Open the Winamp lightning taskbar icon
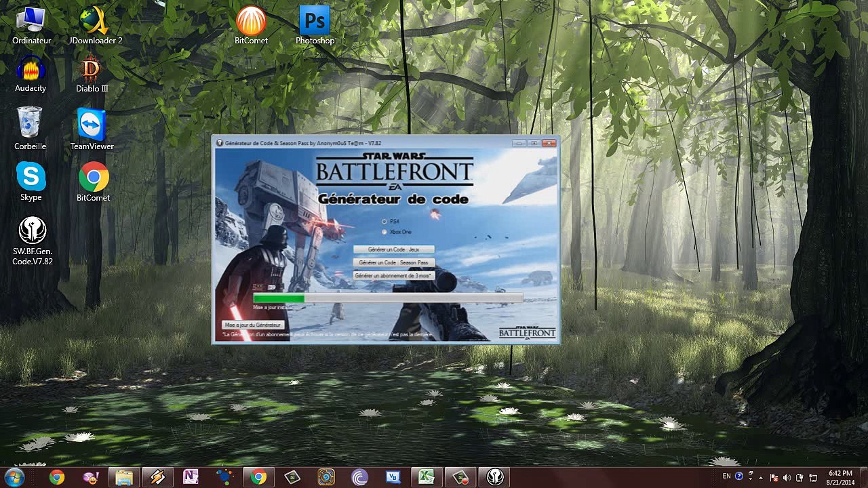 coord(157,477)
